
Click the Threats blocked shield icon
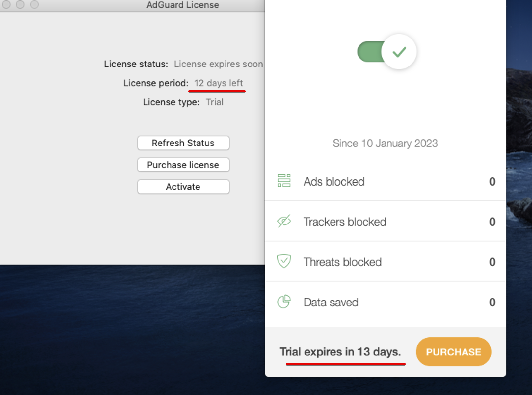284,261
